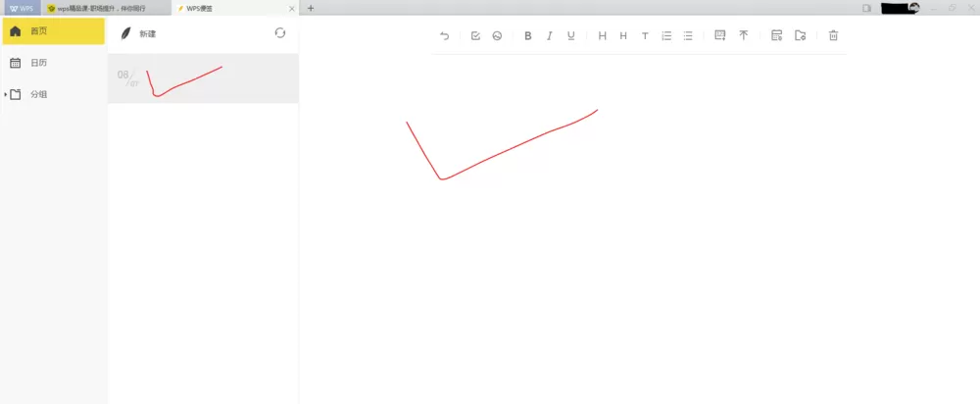Image resolution: width=980 pixels, height=404 pixels.
Task: Undo the last edit in the note
Action: (445, 35)
